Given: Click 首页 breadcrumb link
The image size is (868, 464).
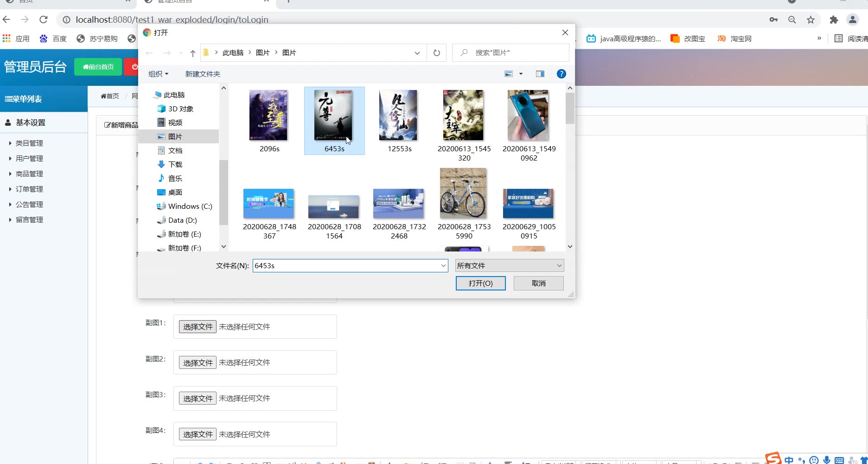Looking at the screenshot, I should [x=110, y=96].
